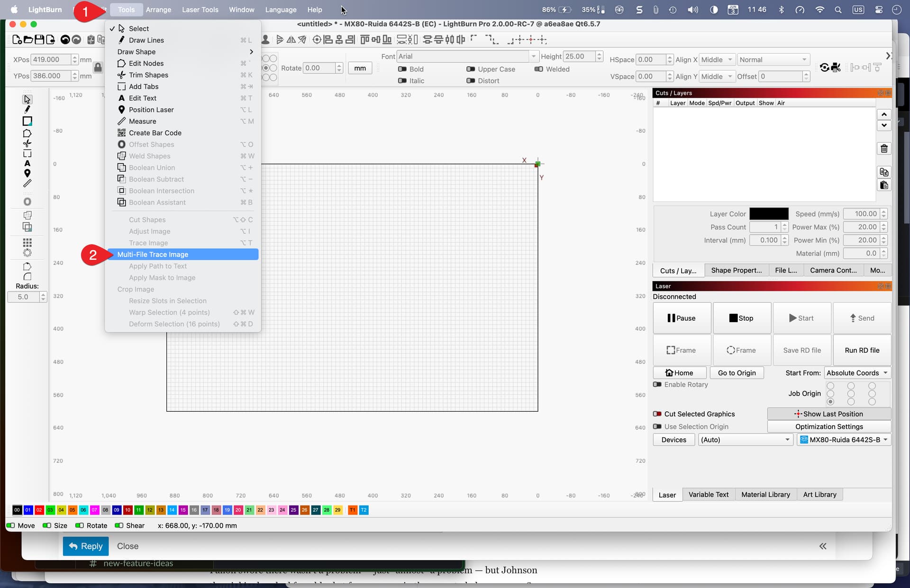Open the Align Y Middle dropdown
910x588 pixels.
(x=718, y=77)
